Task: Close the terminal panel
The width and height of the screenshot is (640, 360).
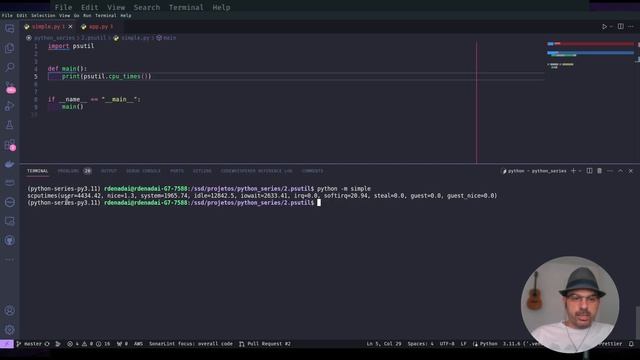Action: [631, 171]
